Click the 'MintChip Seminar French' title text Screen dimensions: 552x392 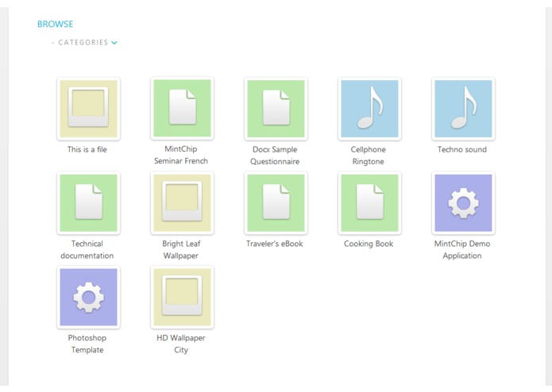point(181,155)
